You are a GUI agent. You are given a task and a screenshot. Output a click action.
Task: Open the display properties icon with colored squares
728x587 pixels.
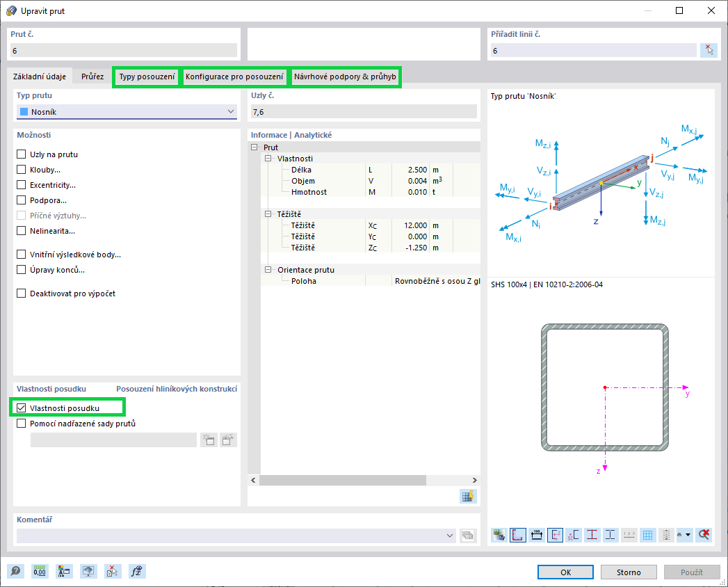pyautogui.click(x=64, y=571)
